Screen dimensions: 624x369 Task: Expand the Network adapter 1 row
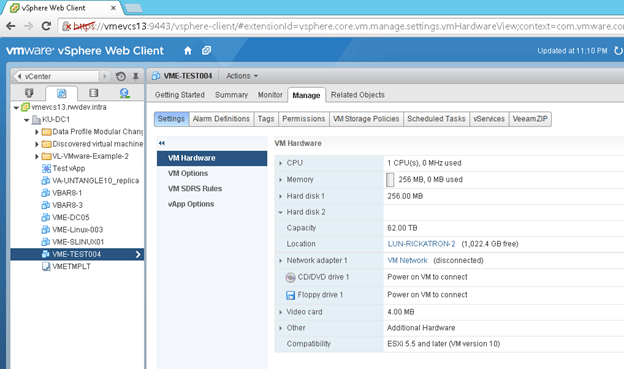point(281,261)
